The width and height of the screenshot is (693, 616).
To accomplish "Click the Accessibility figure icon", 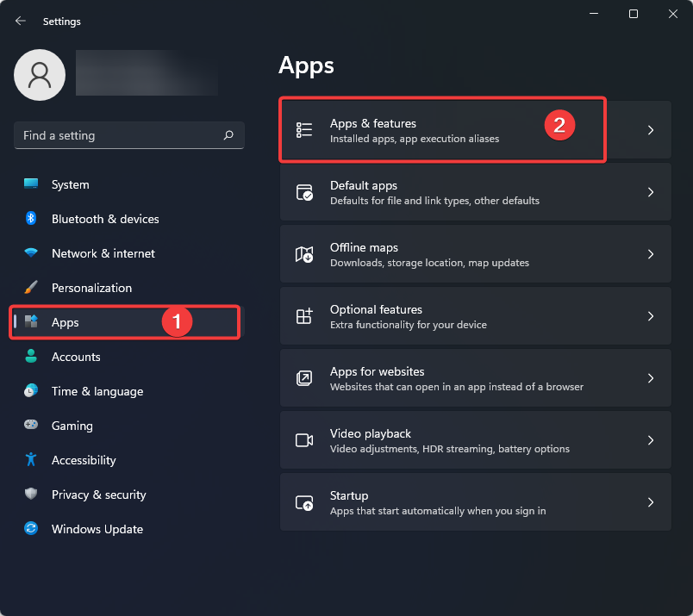I will [x=31, y=459].
